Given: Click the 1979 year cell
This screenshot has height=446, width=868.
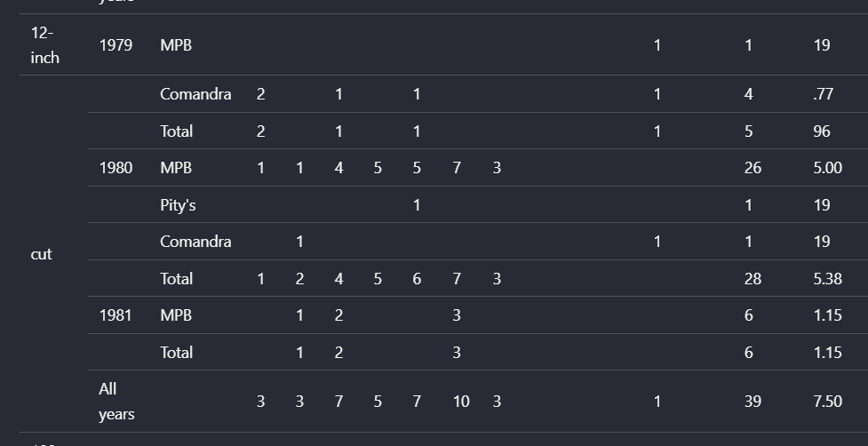Looking at the screenshot, I should coord(115,45).
